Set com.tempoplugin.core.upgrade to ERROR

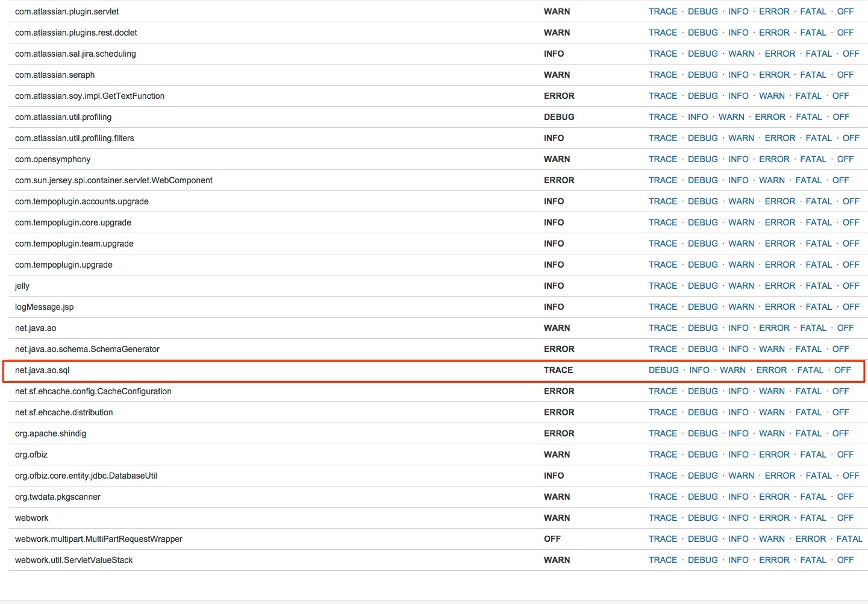780,222
